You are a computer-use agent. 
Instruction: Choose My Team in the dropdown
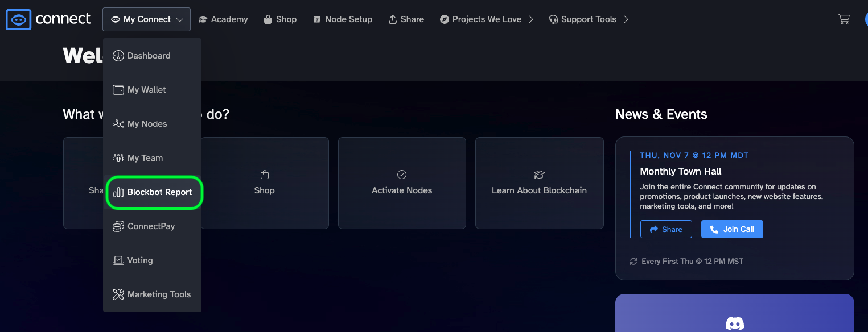click(152, 158)
